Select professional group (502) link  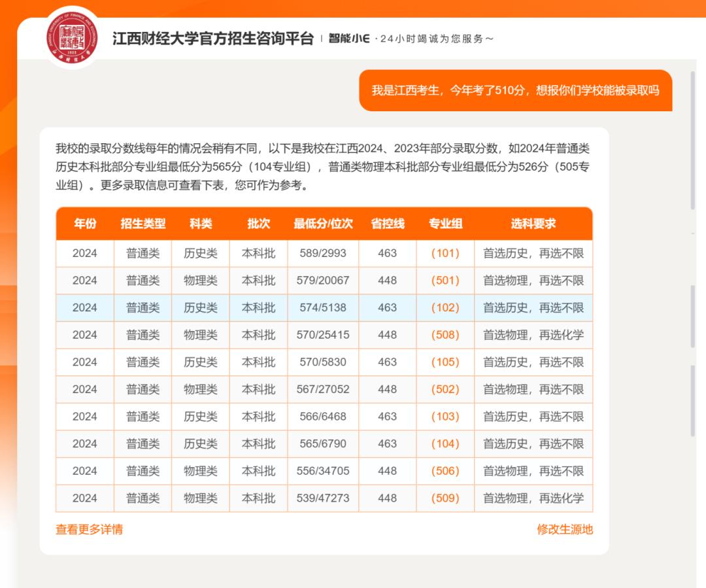[x=445, y=389]
